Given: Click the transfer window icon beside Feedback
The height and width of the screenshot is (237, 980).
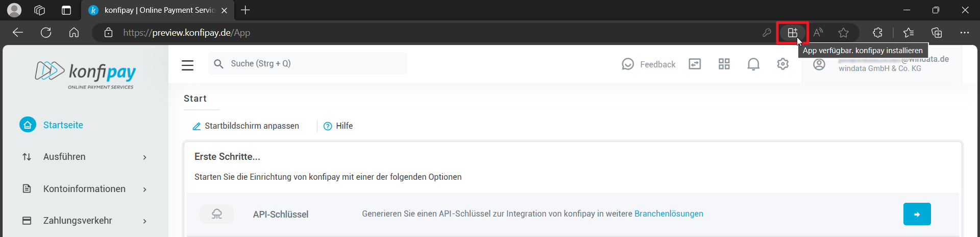Looking at the screenshot, I should [x=695, y=64].
